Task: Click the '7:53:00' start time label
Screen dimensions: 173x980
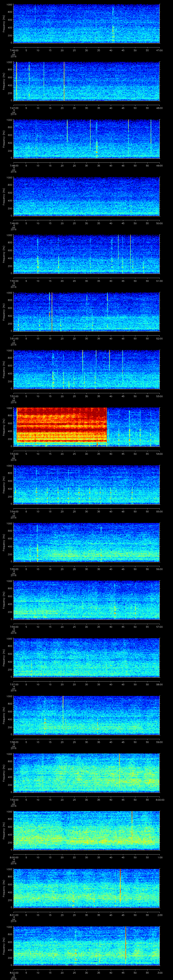Action: click(x=14, y=454)
